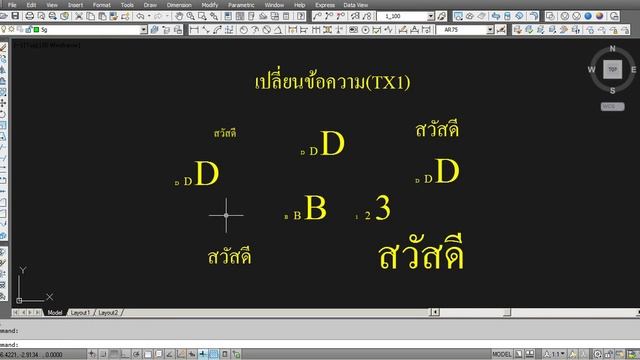Click the Copy icon in the standard toolbar

click(x=91, y=16)
